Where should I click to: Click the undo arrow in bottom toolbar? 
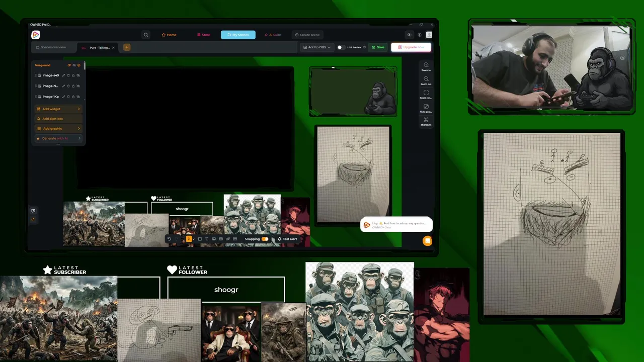(x=169, y=239)
